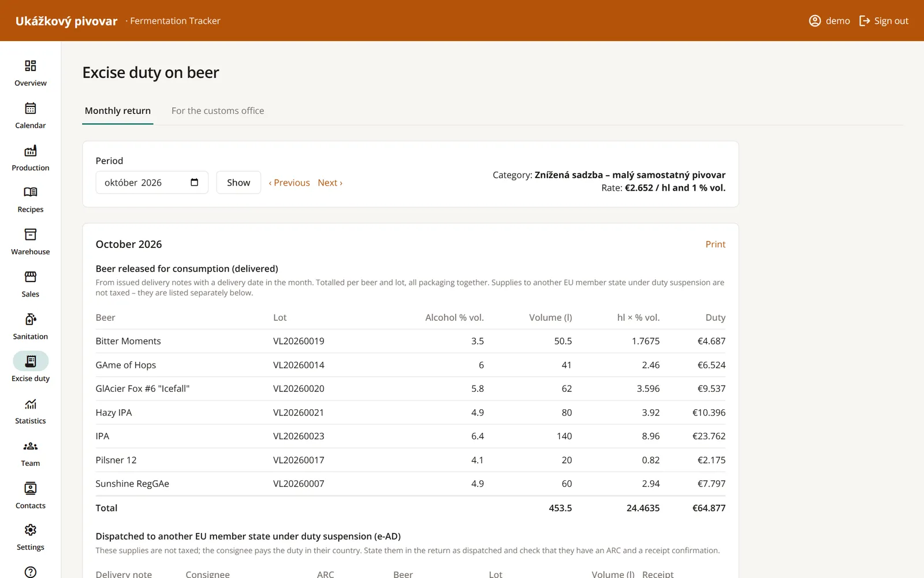The width and height of the screenshot is (924, 578).
Task: Click the total volume 453.5
Action: point(560,508)
